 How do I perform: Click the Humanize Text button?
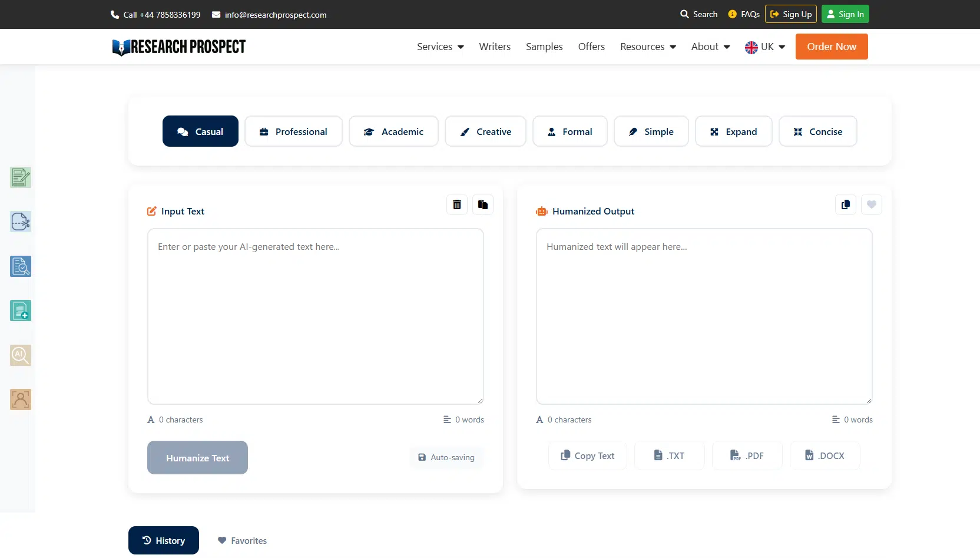point(197,458)
